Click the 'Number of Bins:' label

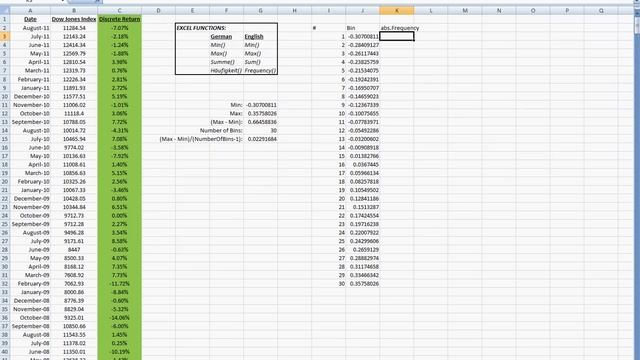[x=221, y=131]
